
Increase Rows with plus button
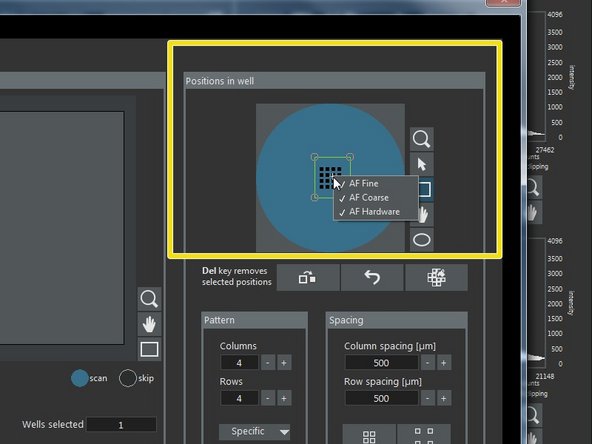(x=284, y=398)
